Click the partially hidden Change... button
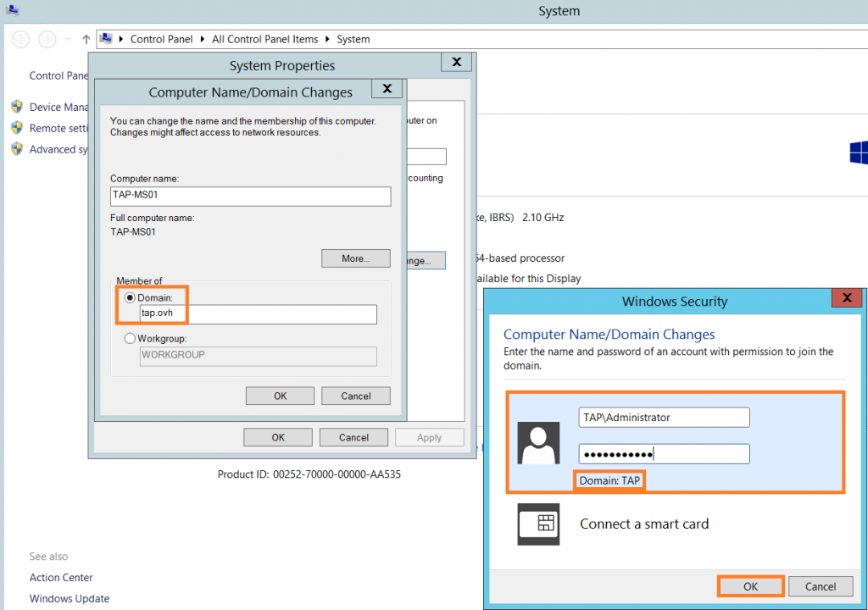 click(426, 261)
